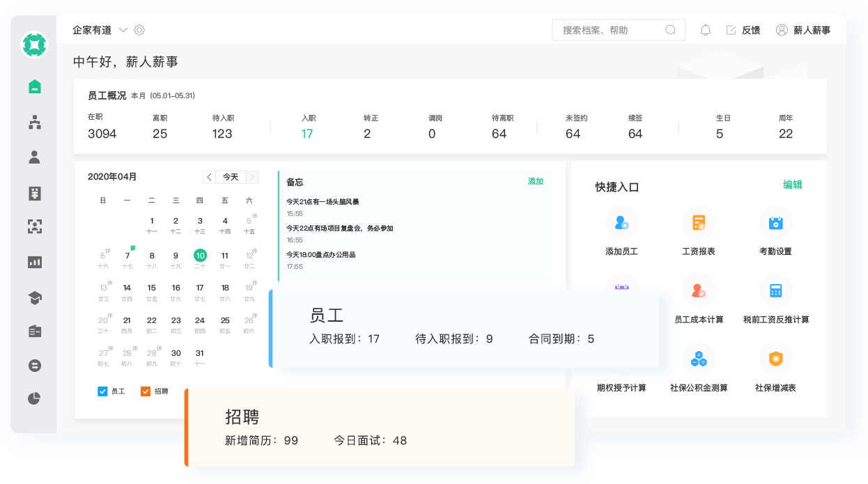868x484 pixels.
Task: Click the bar chart reports sidebar icon
Action: [x=33, y=261]
